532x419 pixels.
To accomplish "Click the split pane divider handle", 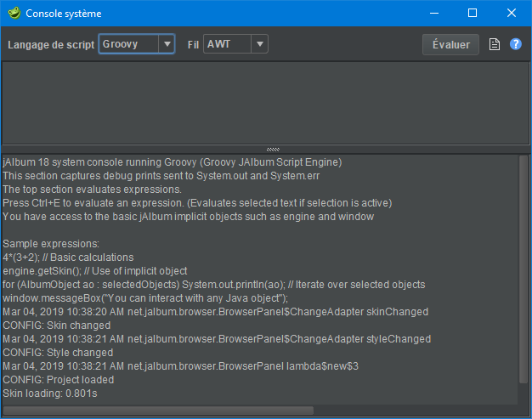I will pyautogui.click(x=273, y=150).
